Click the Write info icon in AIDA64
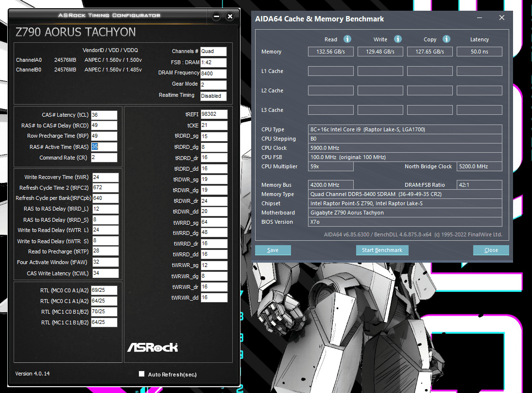Viewport: 532px width, 393px height. 397,39
